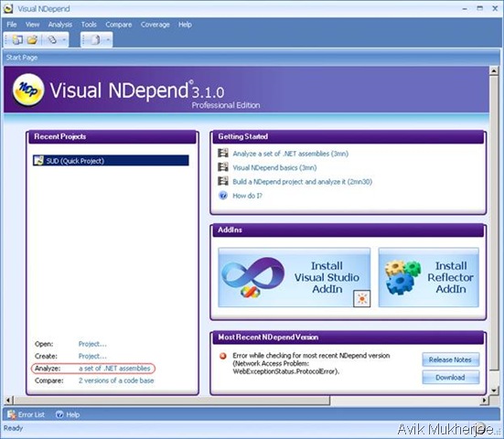Open the Coverage menu
The width and height of the screenshot is (504, 439).
(x=155, y=25)
